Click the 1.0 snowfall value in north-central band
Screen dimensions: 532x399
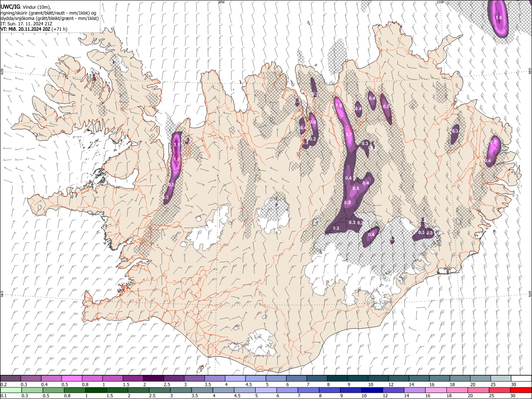(x=339, y=106)
